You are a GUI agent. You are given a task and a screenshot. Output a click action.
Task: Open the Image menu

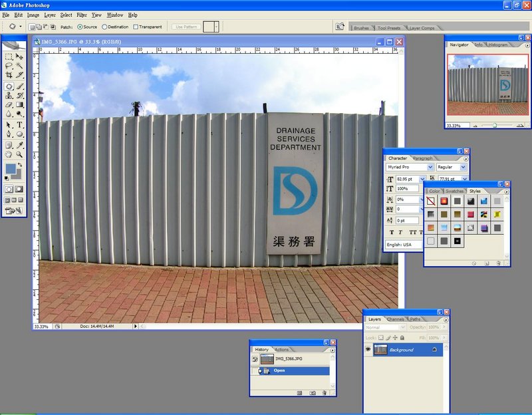click(x=33, y=15)
